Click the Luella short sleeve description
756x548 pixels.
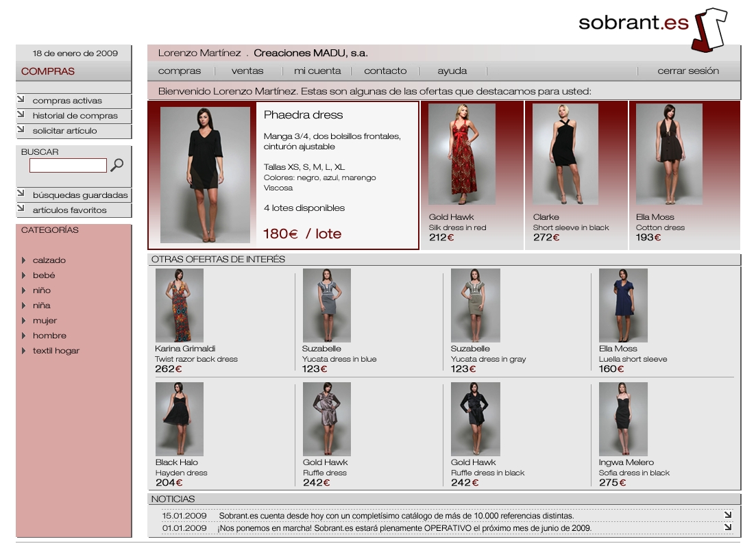click(633, 359)
